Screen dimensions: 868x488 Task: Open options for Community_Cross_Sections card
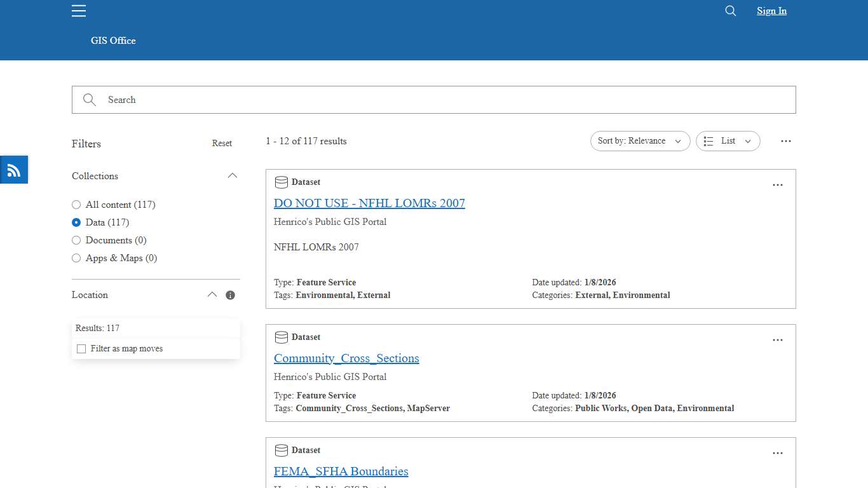pos(778,340)
